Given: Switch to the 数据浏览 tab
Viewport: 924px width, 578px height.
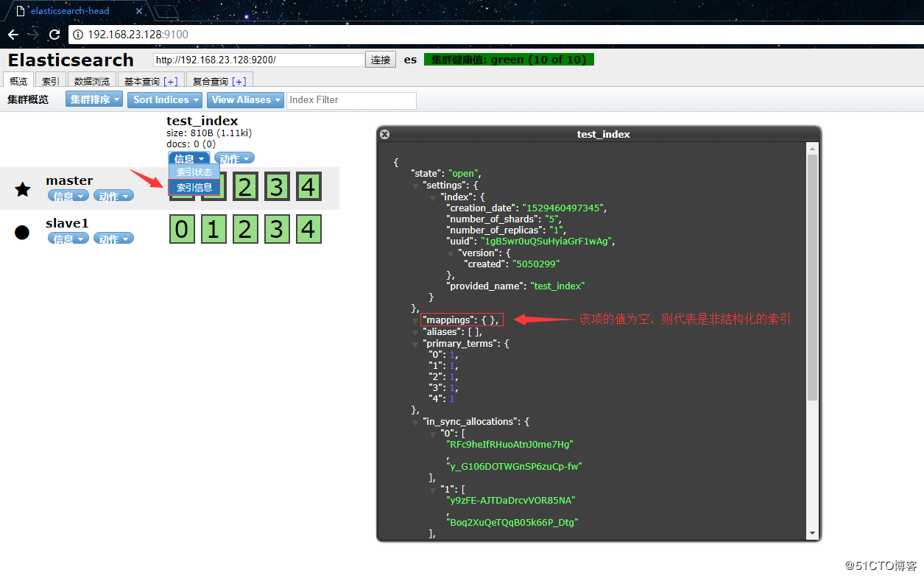Looking at the screenshot, I should click(92, 81).
